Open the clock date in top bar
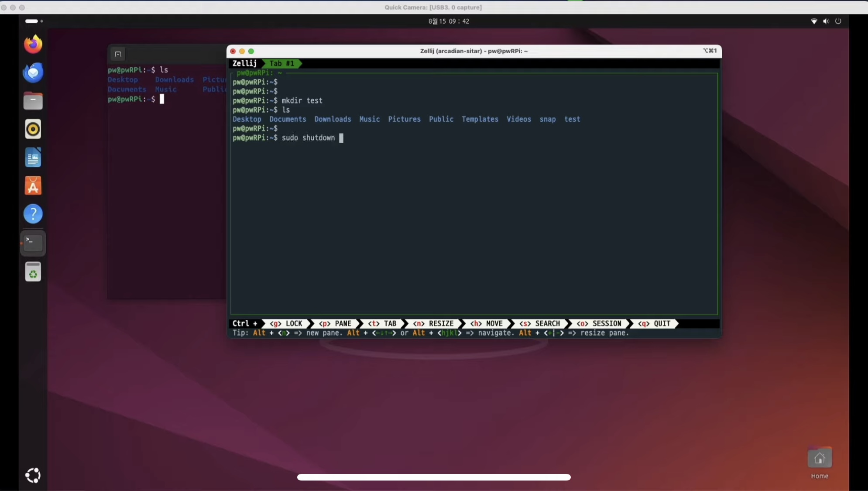Viewport: 868px width, 491px height. coord(449,21)
